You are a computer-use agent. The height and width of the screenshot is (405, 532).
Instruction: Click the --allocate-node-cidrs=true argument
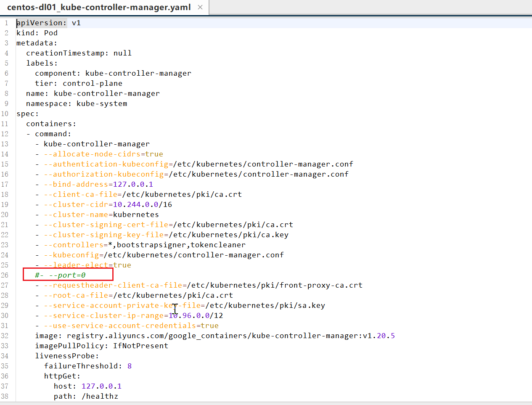103,154
